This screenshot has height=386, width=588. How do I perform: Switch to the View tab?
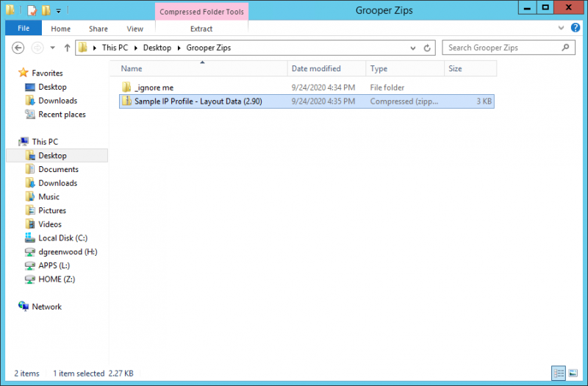135,29
